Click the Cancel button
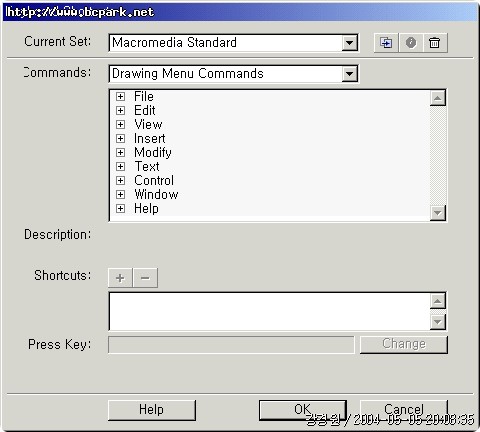Viewport: 480px width, 432px height. tap(404, 410)
